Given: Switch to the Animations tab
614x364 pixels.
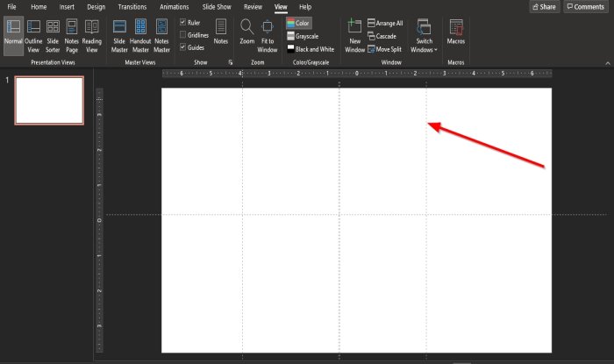Looking at the screenshot, I should [175, 7].
